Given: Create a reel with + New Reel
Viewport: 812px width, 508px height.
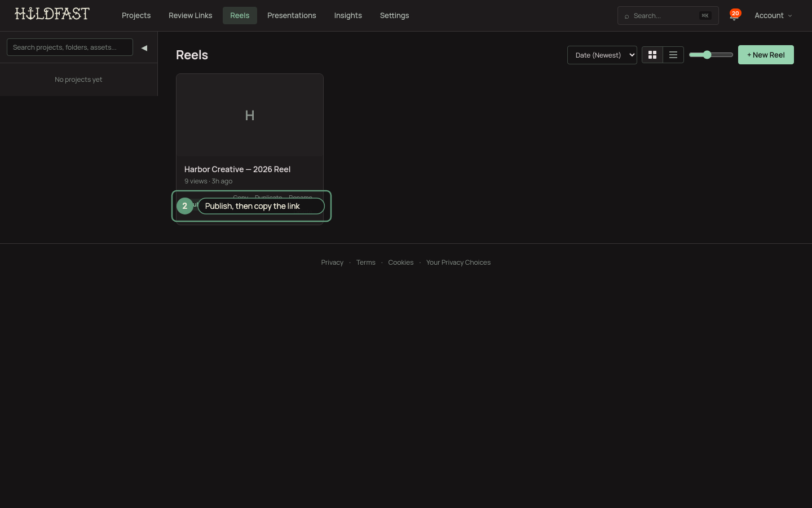Looking at the screenshot, I should (766, 55).
